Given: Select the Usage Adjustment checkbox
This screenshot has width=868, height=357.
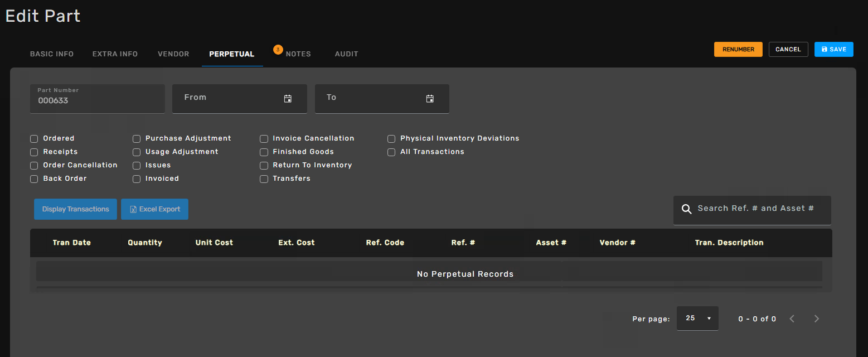Looking at the screenshot, I should point(137,152).
